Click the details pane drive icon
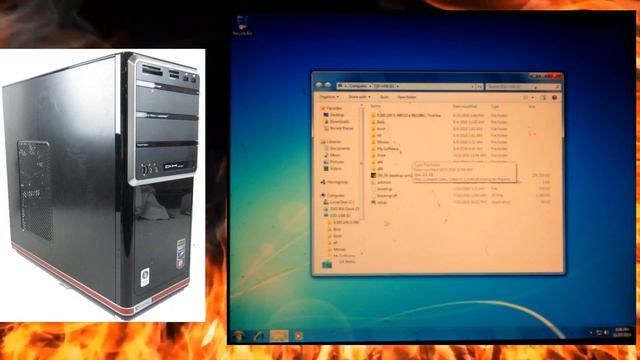Screen dimensions: 640x360 coord(327,264)
